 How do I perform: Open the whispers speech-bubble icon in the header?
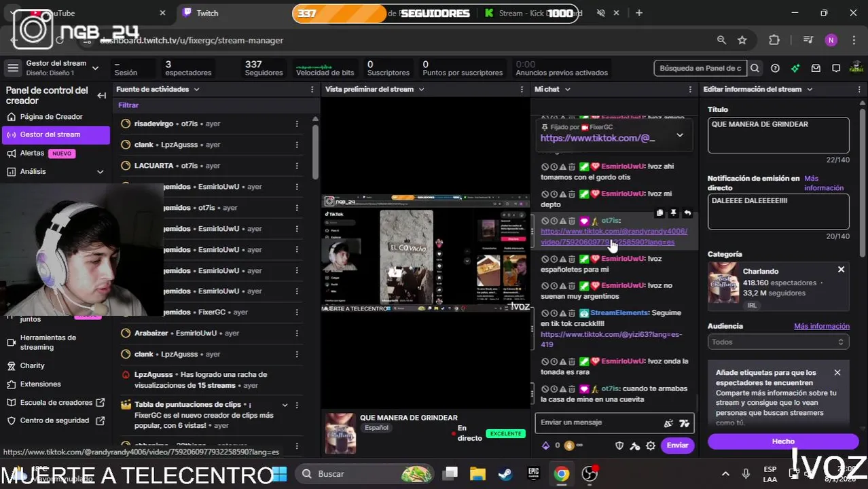(836, 68)
